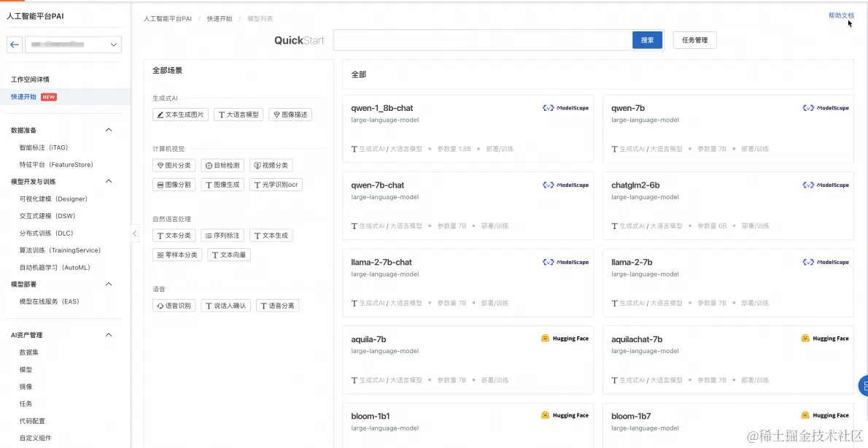Filter by 大语言模型 tag
Viewport: 868px width, 448px height.
pos(238,115)
